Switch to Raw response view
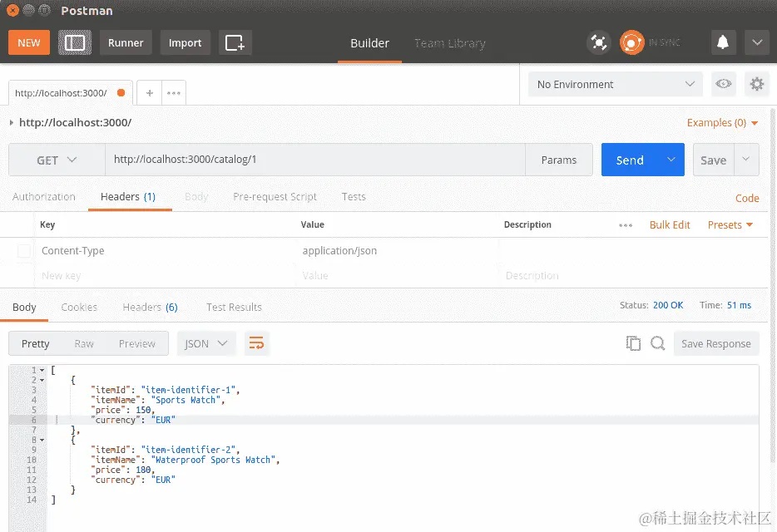This screenshot has height=532, width=777. [84, 343]
